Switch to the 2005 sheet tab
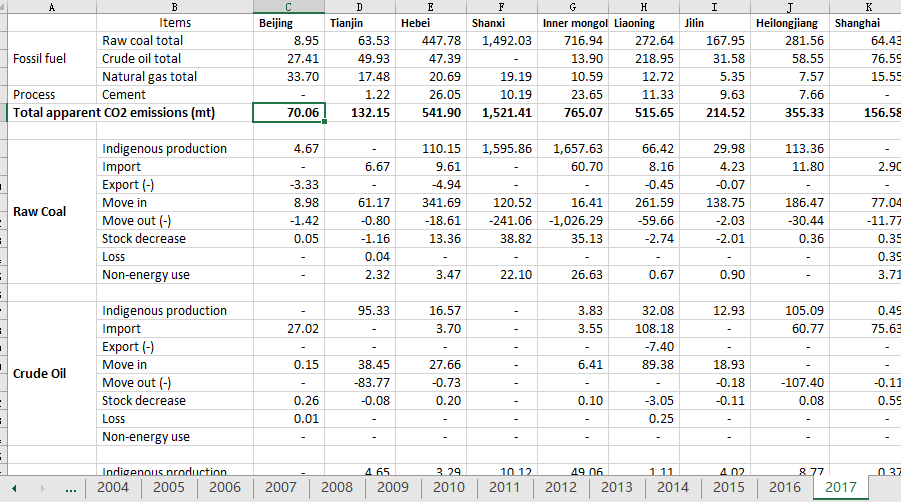Viewport: 901px width, 502px height. (168, 488)
